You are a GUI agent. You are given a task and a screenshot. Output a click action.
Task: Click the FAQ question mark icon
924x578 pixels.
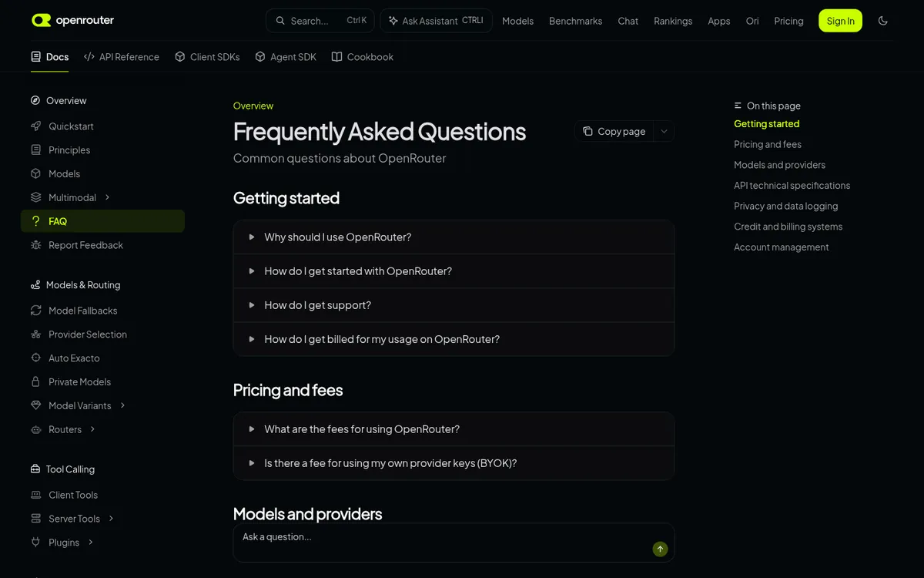click(x=35, y=221)
